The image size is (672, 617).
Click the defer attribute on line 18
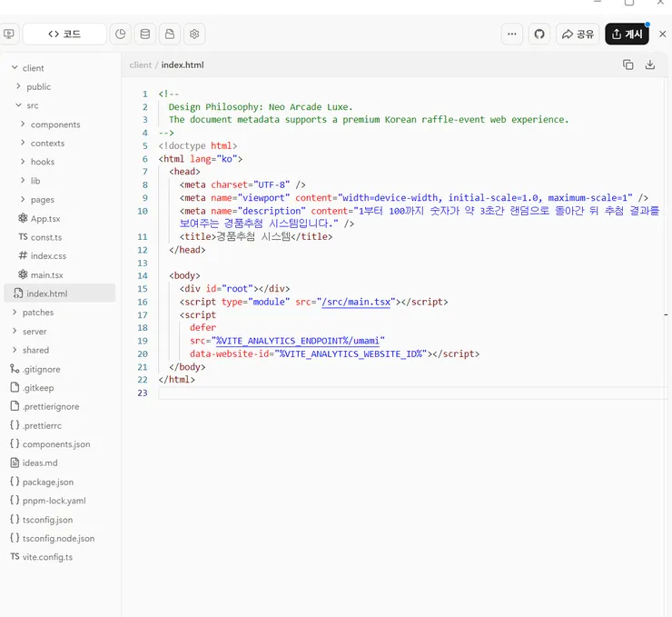[x=203, y=327]
